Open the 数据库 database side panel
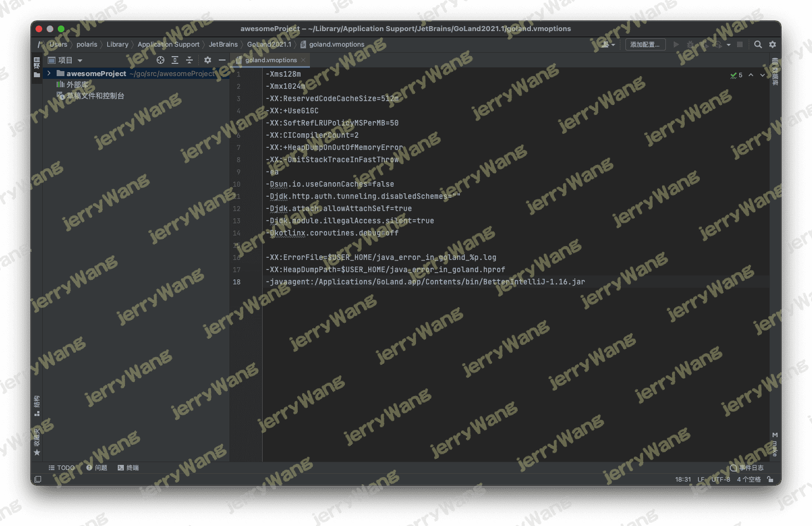 [775, 72]
